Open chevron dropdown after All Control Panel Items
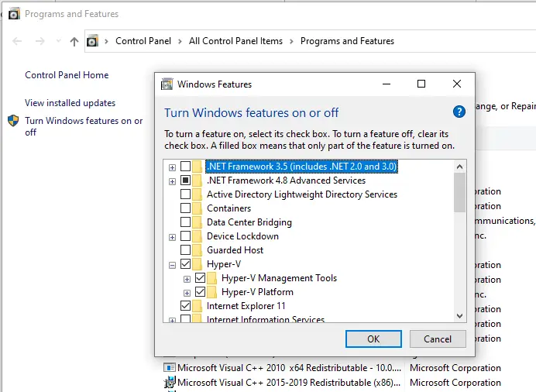The width and height of the screenshot is (536, 392). click(x=291, y=41)
